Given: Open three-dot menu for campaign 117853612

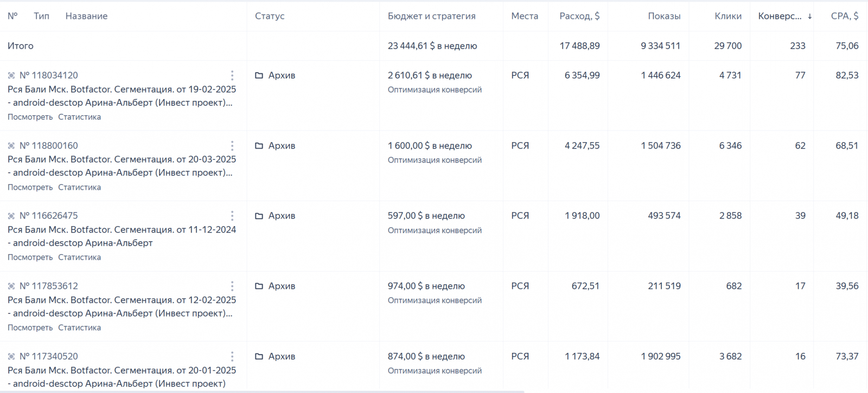Looking at the screenshot, I should click(232, 286).
